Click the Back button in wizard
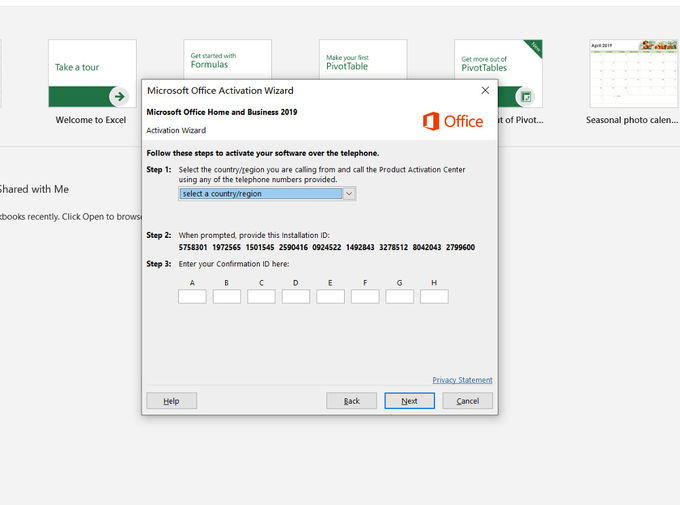This screenshot has height=505, width=680. (351, 401)
